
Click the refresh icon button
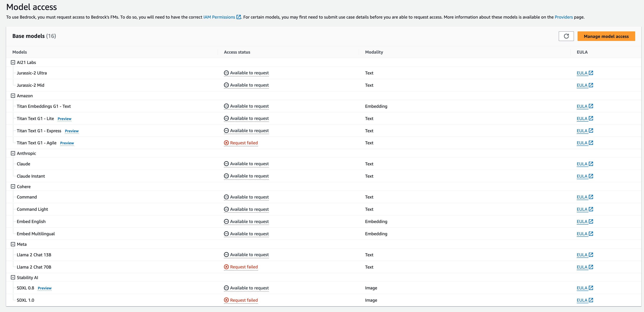tap(566, 36)
